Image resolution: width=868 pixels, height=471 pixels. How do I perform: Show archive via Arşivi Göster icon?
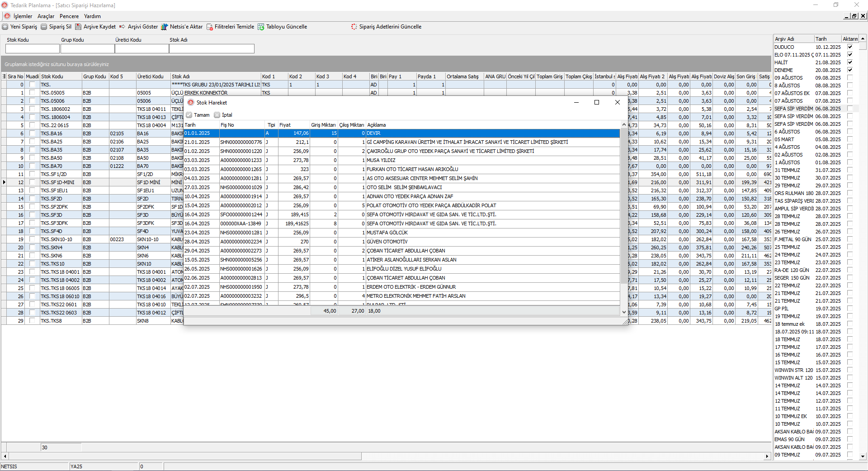123,27
